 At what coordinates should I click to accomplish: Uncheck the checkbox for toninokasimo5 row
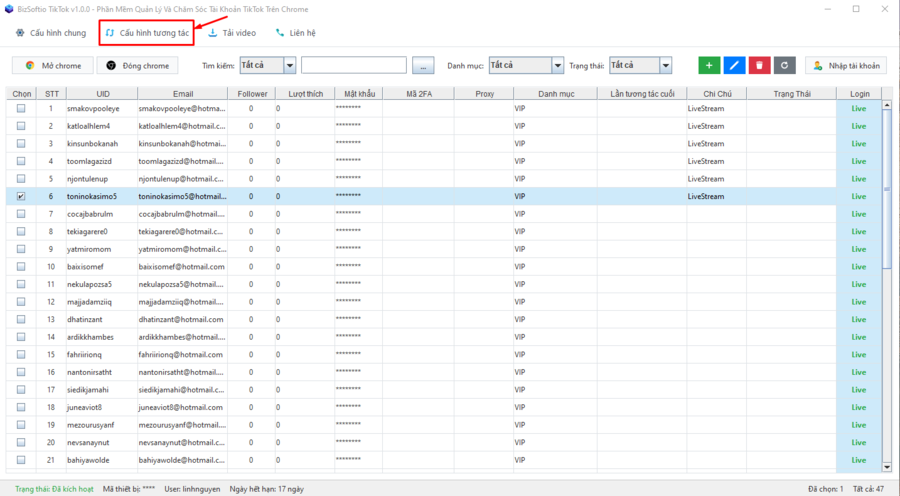tap(21, 196)
